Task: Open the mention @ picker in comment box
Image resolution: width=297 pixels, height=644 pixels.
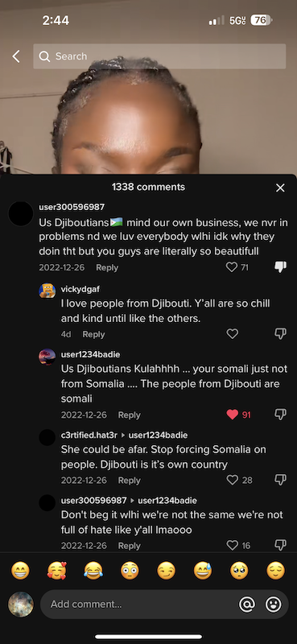Action: [x=247, y=605]
